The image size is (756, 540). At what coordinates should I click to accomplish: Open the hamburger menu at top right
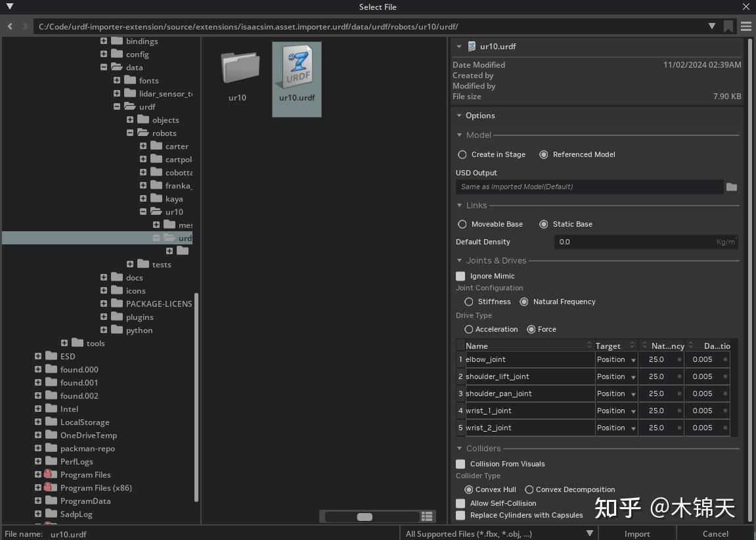(747, 26)
